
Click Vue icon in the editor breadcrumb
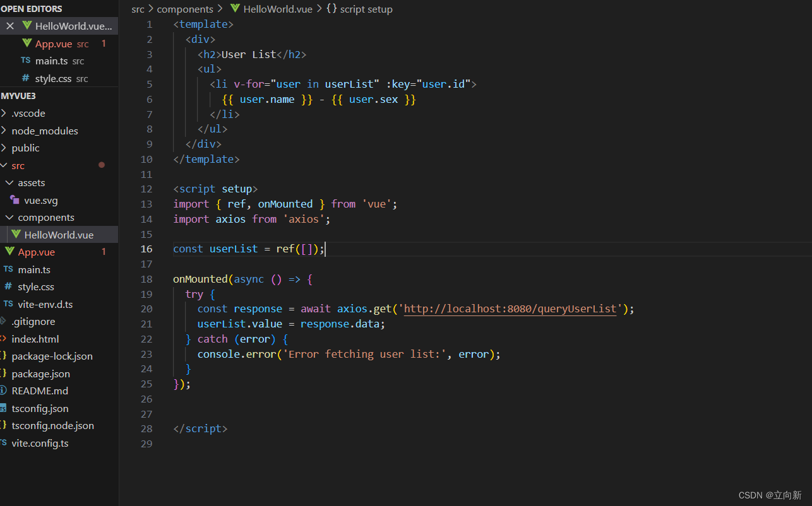pos(236,9)
